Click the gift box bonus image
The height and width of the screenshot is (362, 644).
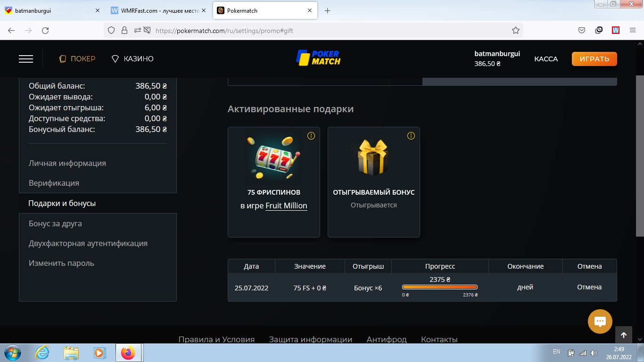373,157
